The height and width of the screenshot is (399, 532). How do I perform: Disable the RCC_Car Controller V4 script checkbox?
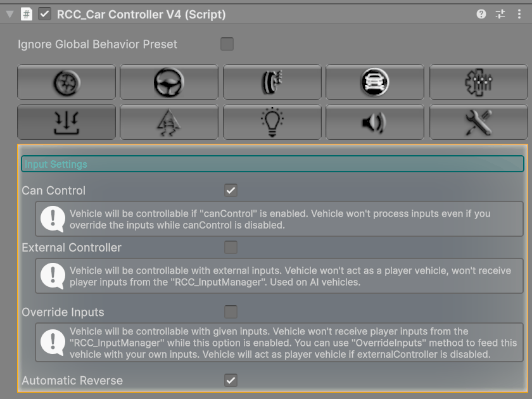pyautogui.click(x=44, y=14)
